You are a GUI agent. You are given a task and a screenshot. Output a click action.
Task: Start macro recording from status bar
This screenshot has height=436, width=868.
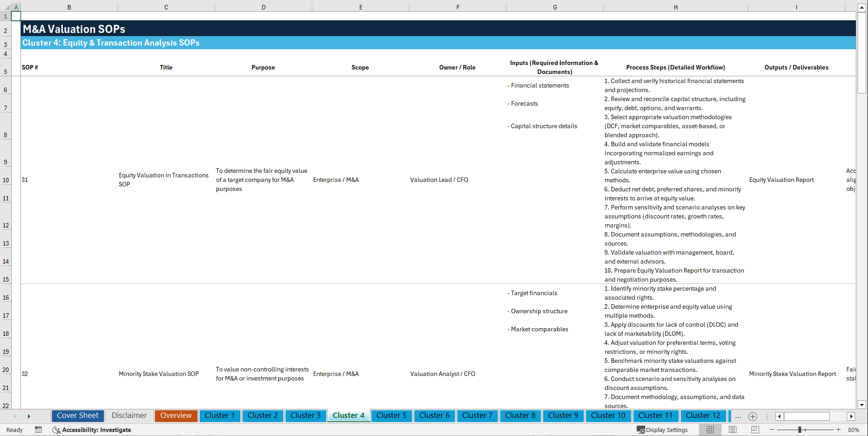coord(38,430)
